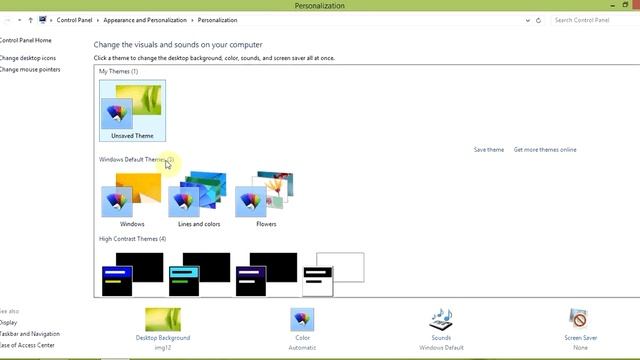Viewport: 640px width, 360px height.
Task: Select the blue-title high contrast theme
Action: point(132,274)
